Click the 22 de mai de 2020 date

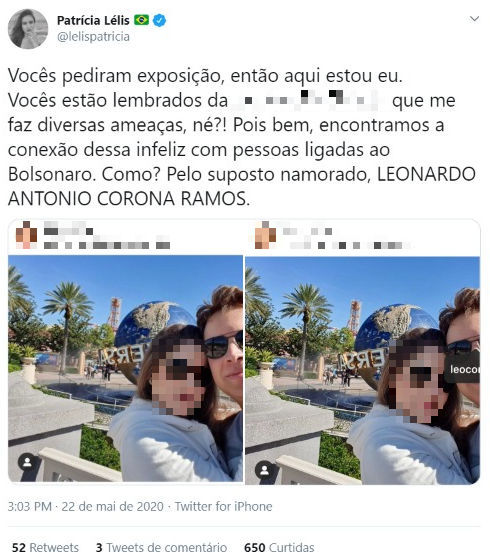(112, 506)
